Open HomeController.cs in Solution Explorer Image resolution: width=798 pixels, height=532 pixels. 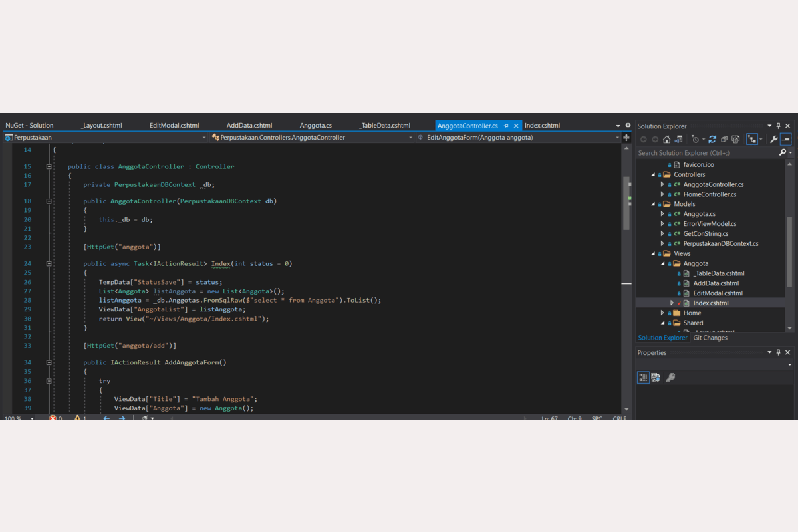pyautogui.click(x=710, y=194)
